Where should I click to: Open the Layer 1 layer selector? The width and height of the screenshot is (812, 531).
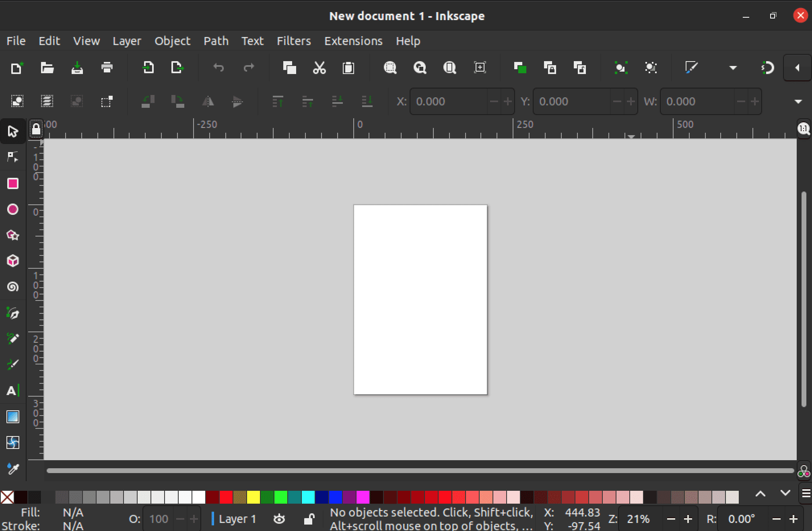click(x=234, y=519)
